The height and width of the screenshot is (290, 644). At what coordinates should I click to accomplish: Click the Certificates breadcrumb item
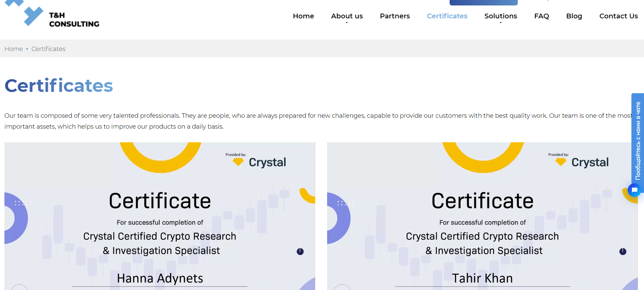48,49
